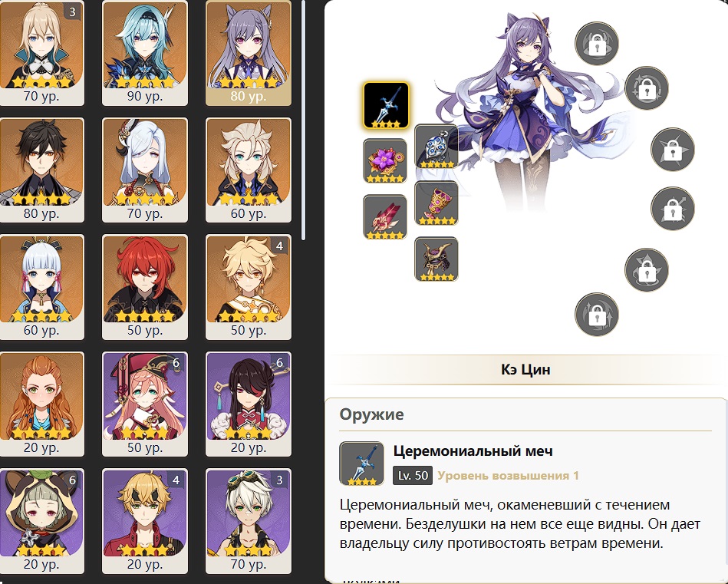Open the samurai helmet artifact slot

(436, 259)
